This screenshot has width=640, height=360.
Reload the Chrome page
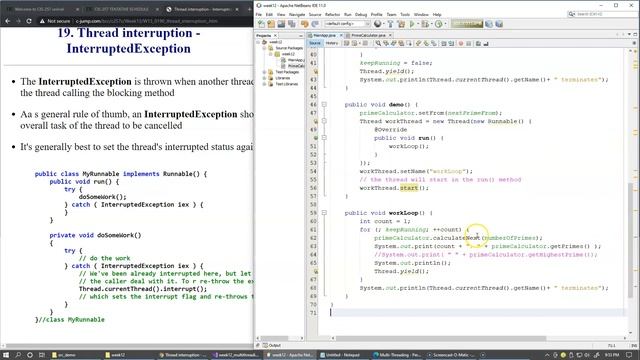[x=29, y=21]
